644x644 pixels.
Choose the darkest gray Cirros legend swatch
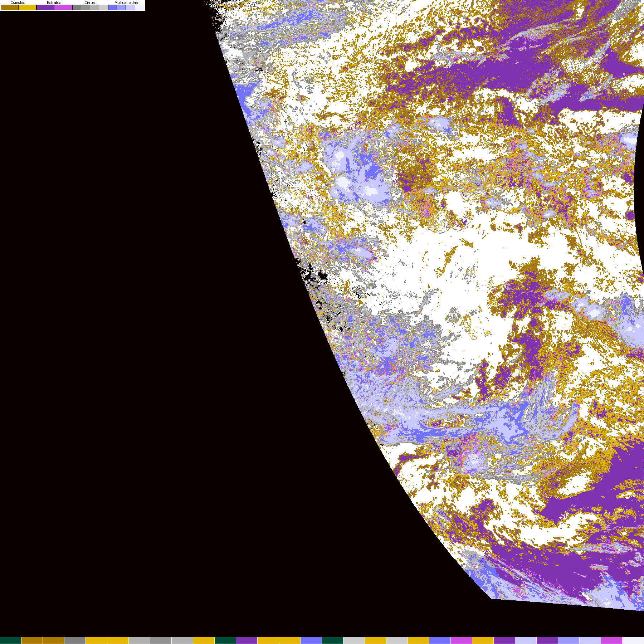pyautogui.click(x=77, y=7)
